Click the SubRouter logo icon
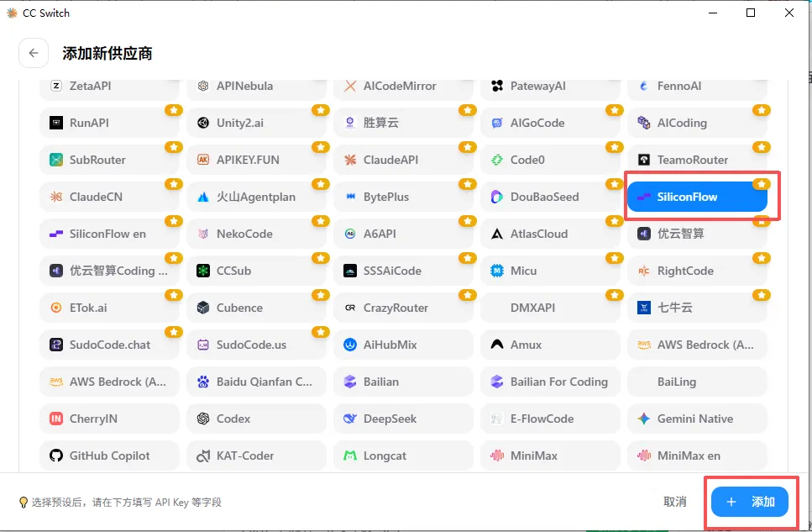The image size is (812, 532). click(56, 160)
